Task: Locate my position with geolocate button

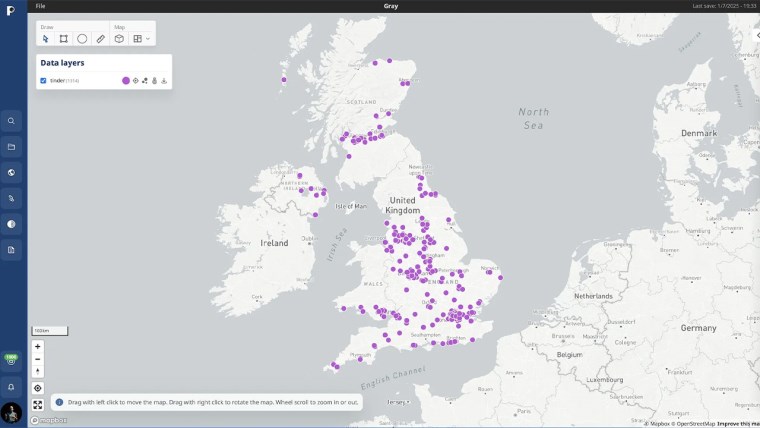Action: click(38, 388)
